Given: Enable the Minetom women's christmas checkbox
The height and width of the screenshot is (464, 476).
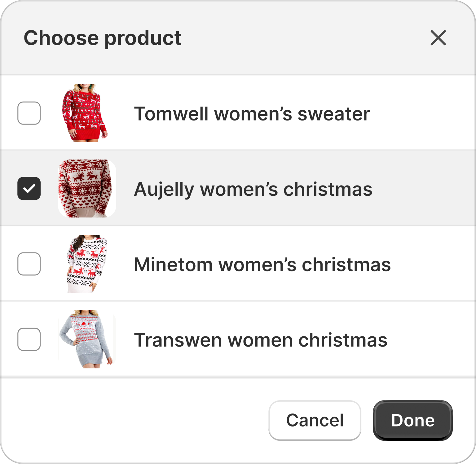Looking at the screenshot, I should click(x=29, y=264).
